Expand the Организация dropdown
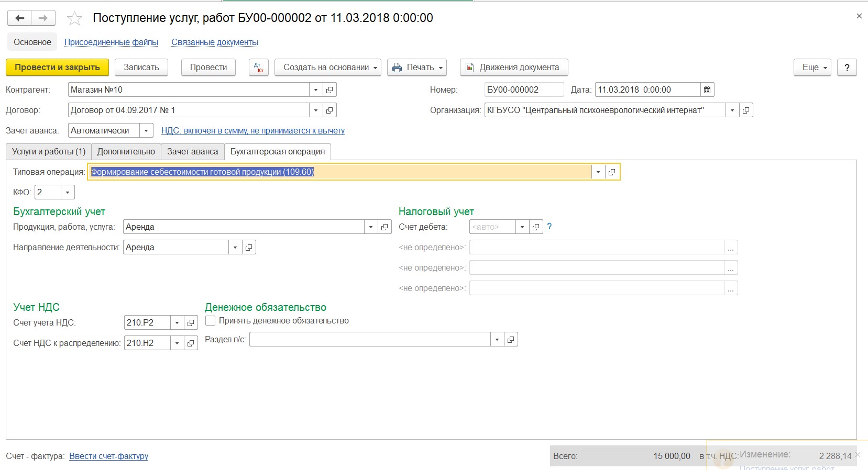This screenshot has width=868, height=470. click(x=732, y=110)
